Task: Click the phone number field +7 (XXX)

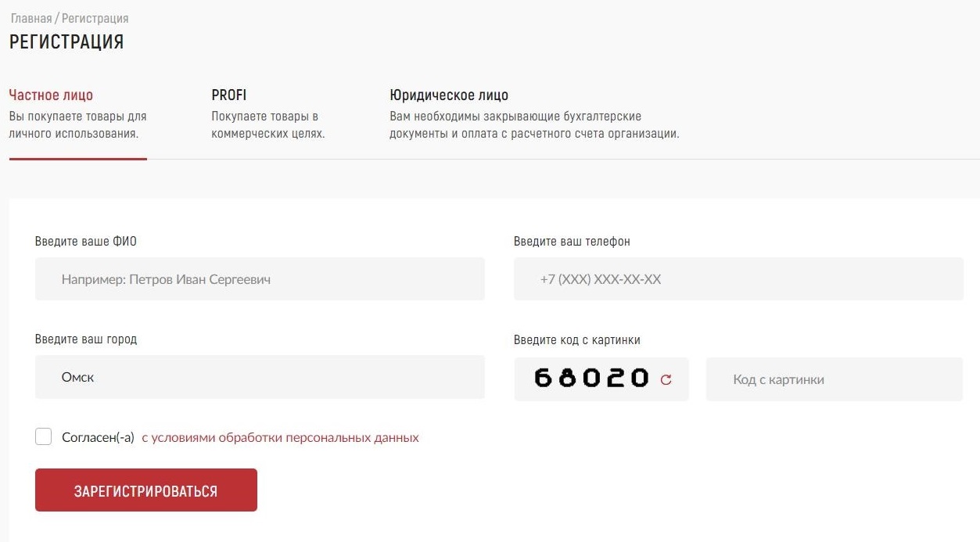Action: pos(738,279)
